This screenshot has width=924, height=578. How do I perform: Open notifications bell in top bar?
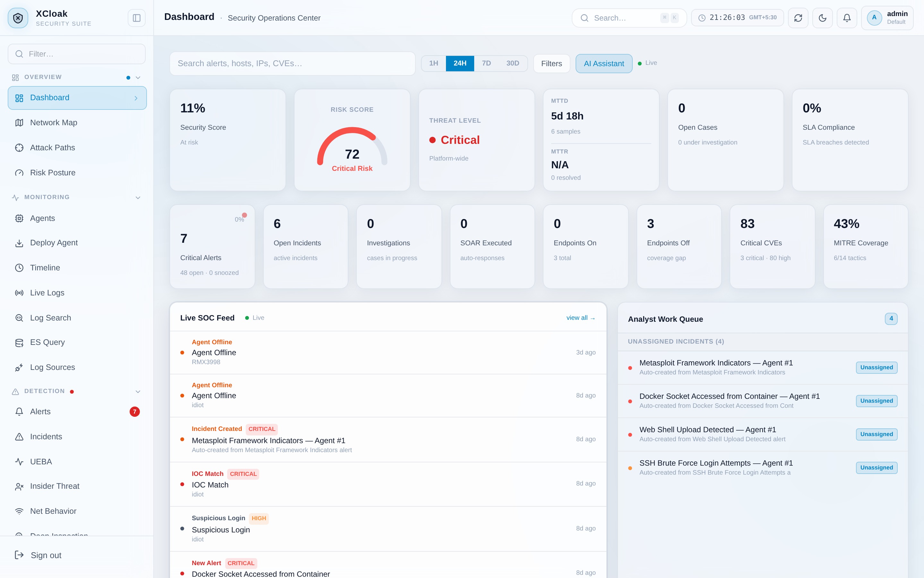coord(847,18)
